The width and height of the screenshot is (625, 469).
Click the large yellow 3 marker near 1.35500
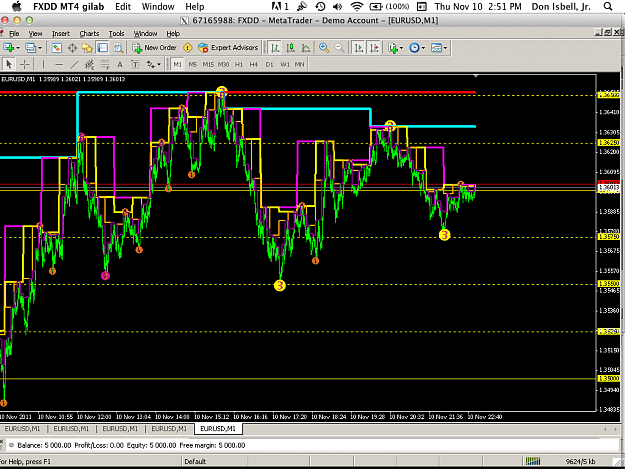pyautogui.click(x=280, y=285)
